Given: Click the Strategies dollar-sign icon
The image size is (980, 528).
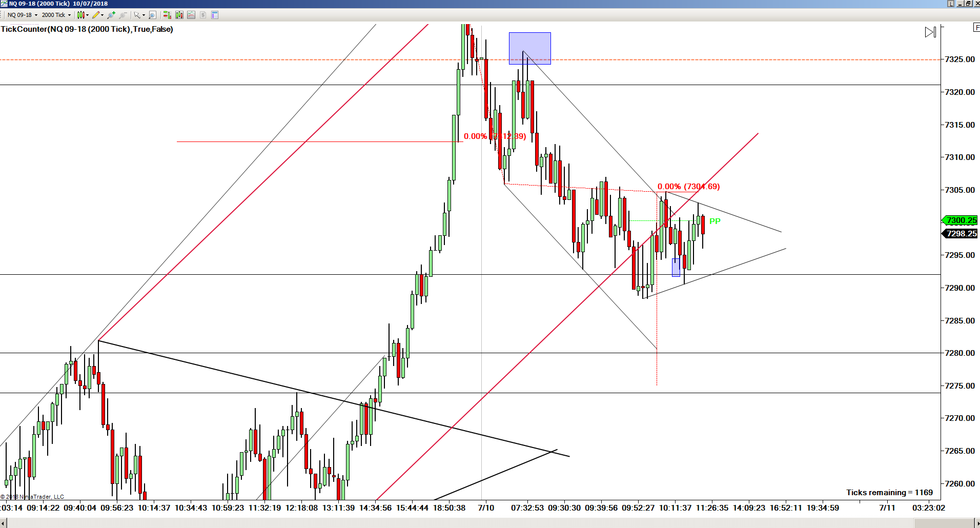Looking at the screenshot, I should tap(203, 15).
